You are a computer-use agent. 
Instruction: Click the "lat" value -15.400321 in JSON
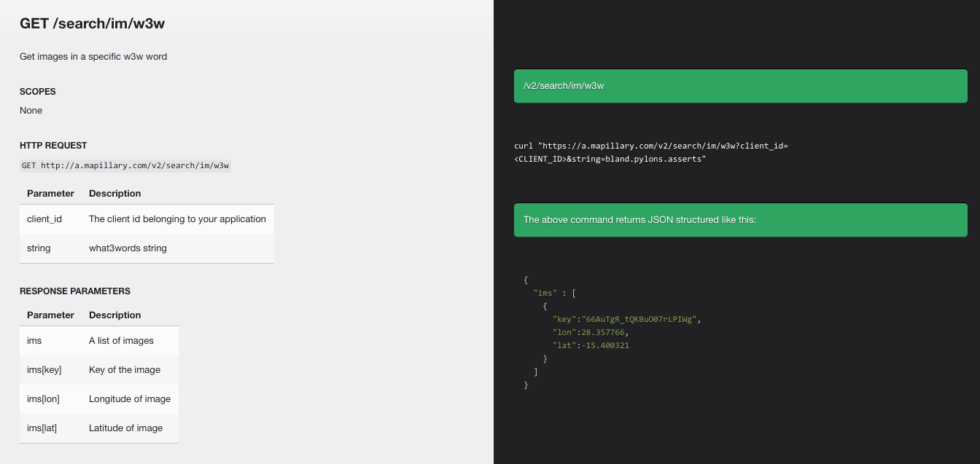(603, 346)
